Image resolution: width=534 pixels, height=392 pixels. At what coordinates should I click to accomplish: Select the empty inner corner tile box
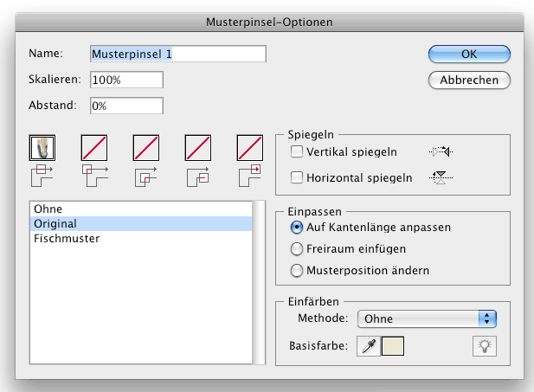(x=146, y=147)
